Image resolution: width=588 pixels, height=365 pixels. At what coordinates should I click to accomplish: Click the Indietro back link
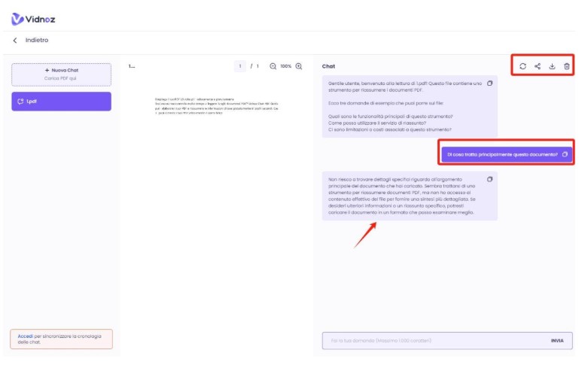coord(37,40)
